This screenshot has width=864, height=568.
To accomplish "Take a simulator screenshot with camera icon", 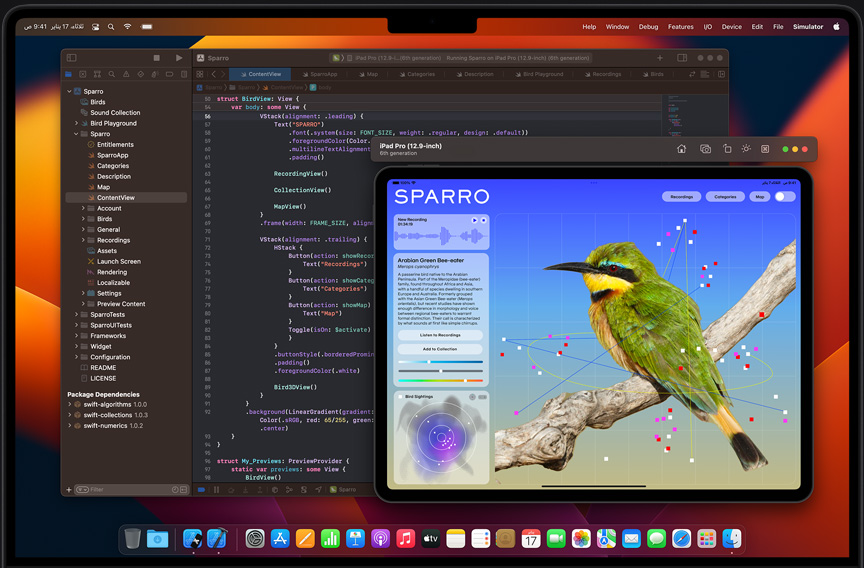I will click(x=705, y=149).
